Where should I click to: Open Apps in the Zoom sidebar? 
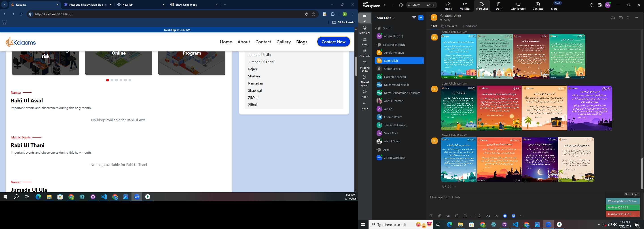(x=365, y=94)
